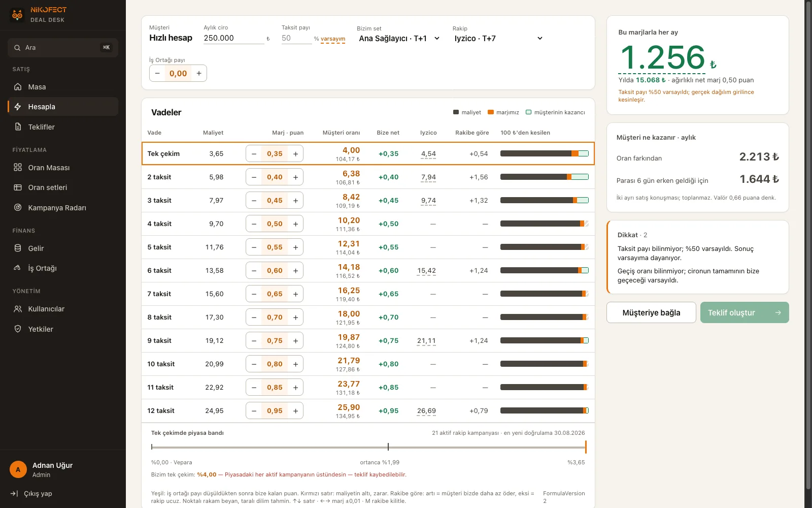Click the 3 taksit cost bar
This screenshot has height=508, width=812.
pos(545,200)
